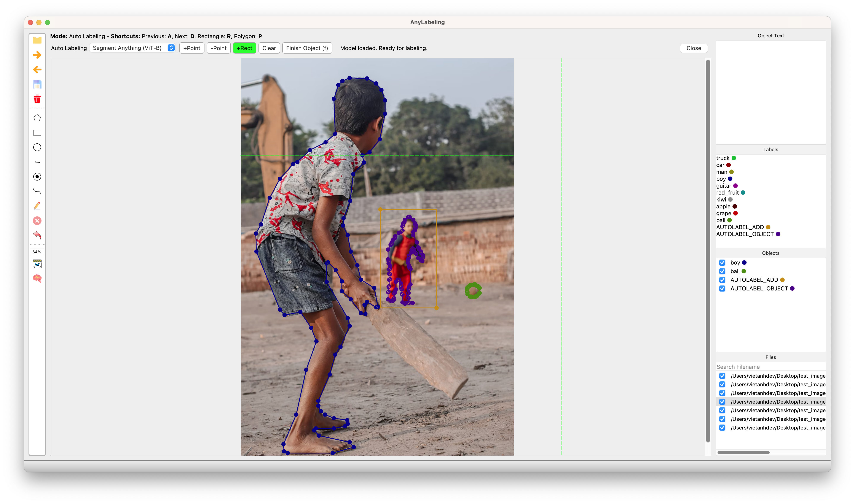This screenshot has width=855, height=504.
Task: Click the red trash delete icon
Action: pyautogui.click(x=37, y=99)
